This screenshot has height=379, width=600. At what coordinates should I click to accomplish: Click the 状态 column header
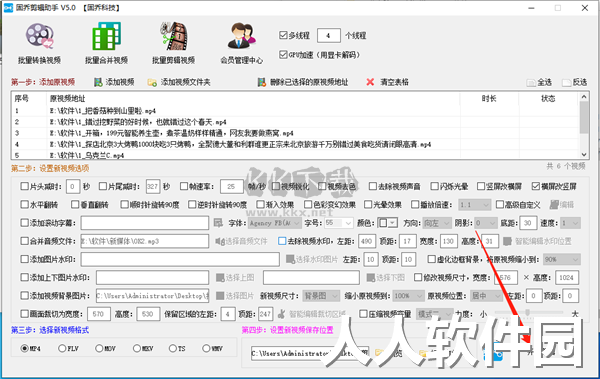(548, 98)
